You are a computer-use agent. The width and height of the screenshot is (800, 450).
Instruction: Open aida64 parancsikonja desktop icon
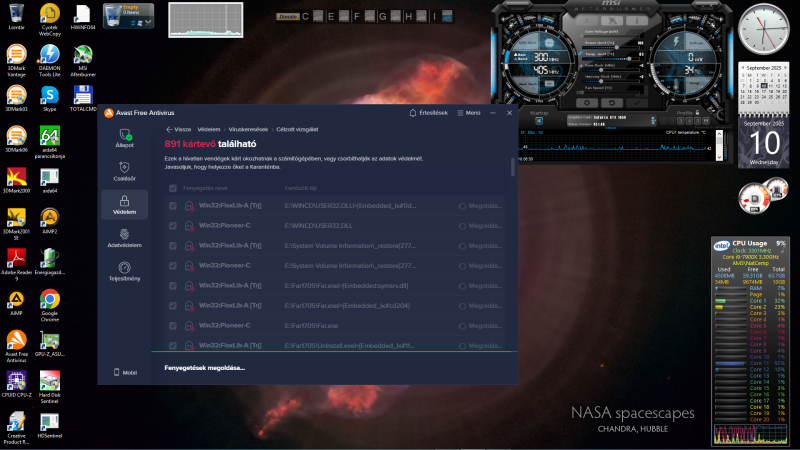pos(49,142)
